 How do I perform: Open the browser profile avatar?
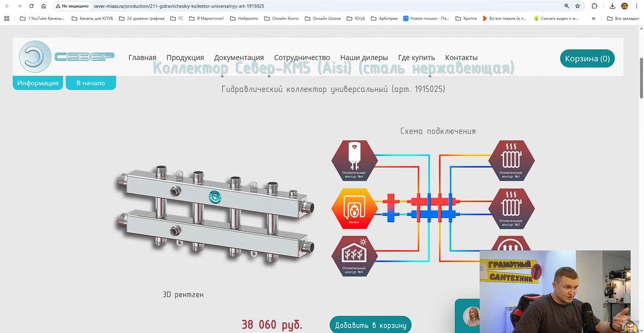tap(624, 6)
